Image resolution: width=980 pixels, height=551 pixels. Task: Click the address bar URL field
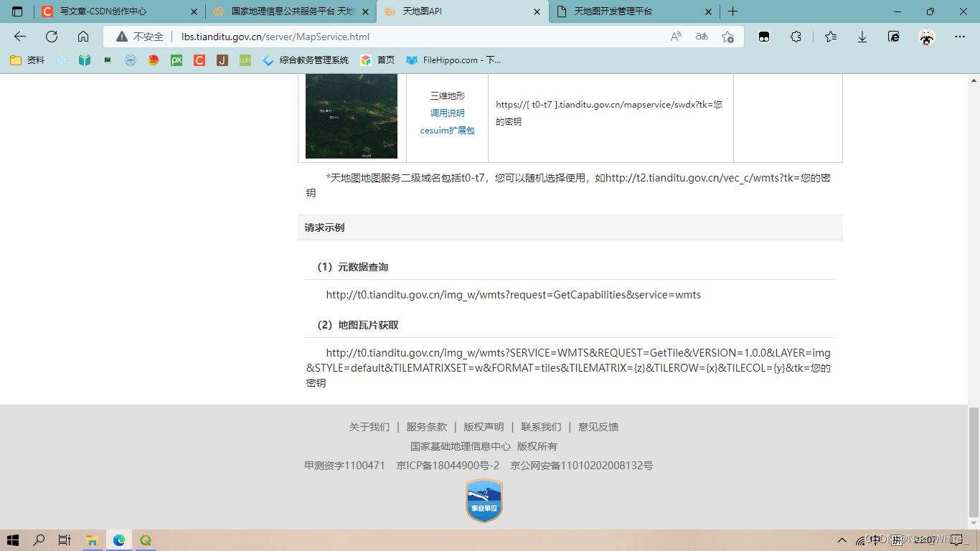coord(423,37)
